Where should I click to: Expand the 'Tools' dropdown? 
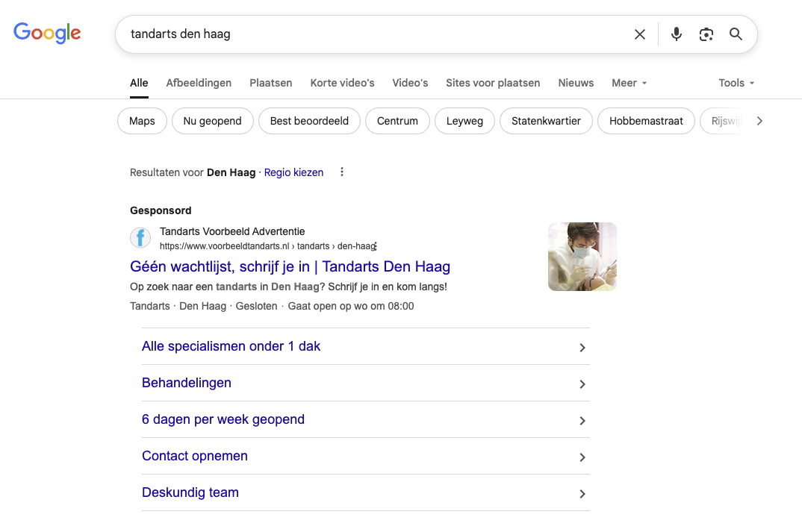click(x=736, y=83)
